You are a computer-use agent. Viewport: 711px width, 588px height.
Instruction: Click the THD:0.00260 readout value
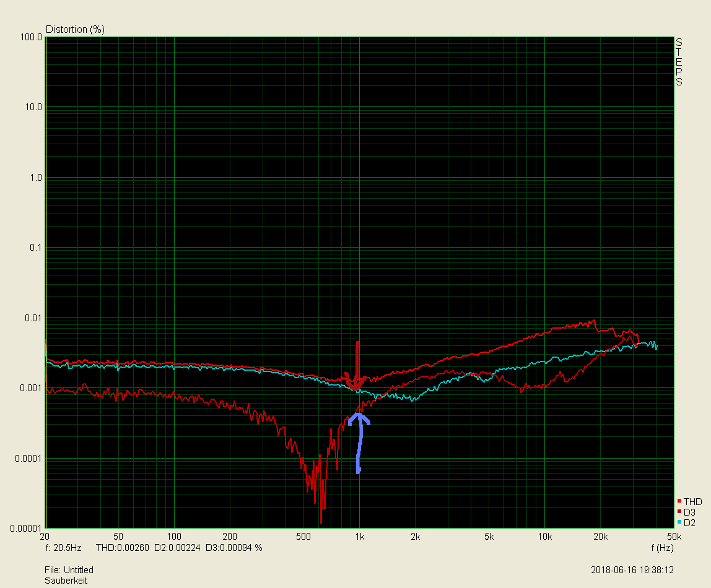coord(123,548)
